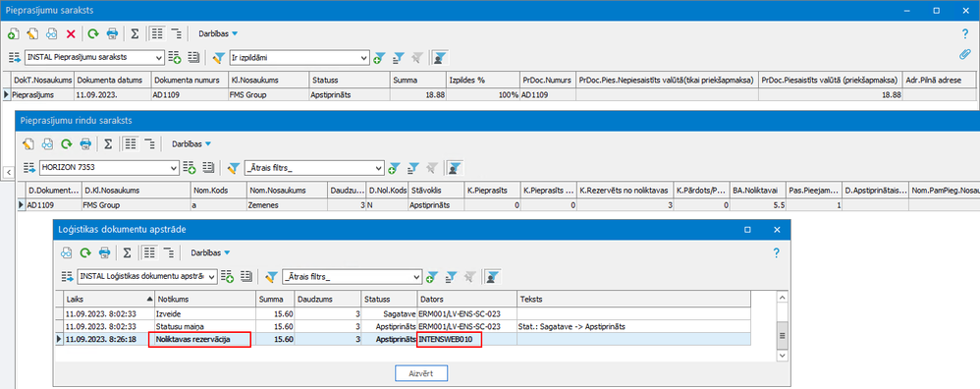
Task: Click the paperclip attachments icon
Action: point(964,55)
